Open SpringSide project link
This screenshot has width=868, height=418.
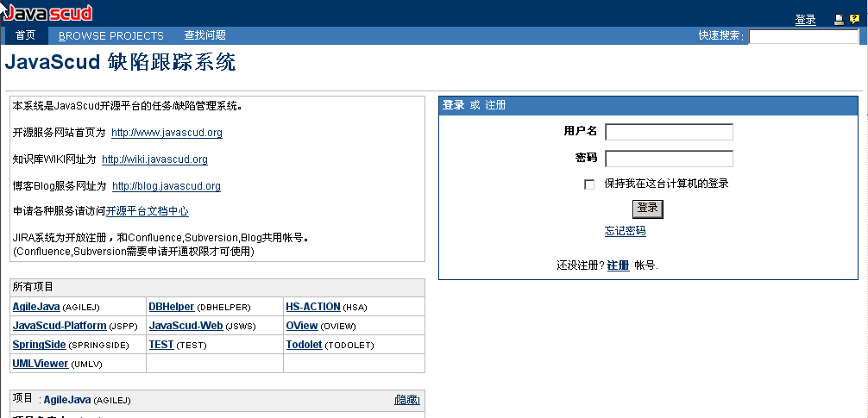(x=40, y=345)
